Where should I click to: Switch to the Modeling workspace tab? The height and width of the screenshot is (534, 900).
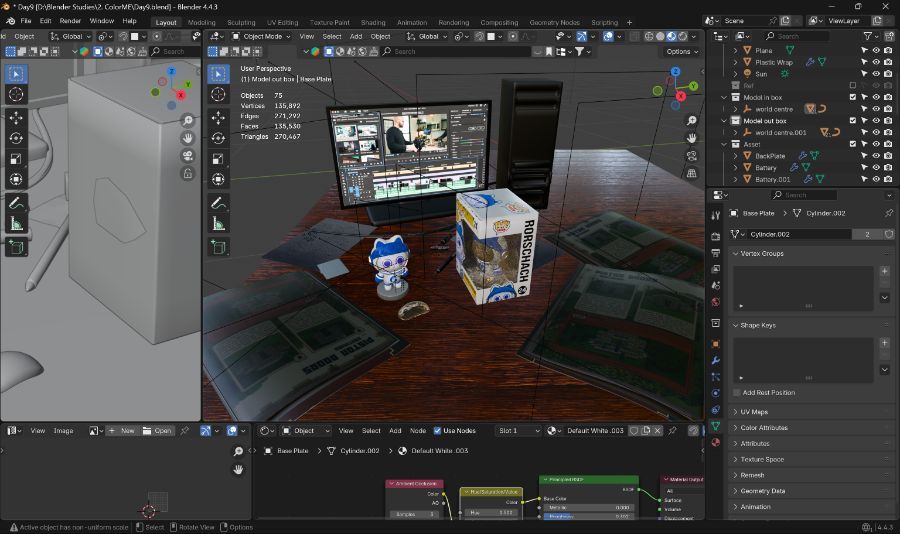coord(201,22)
